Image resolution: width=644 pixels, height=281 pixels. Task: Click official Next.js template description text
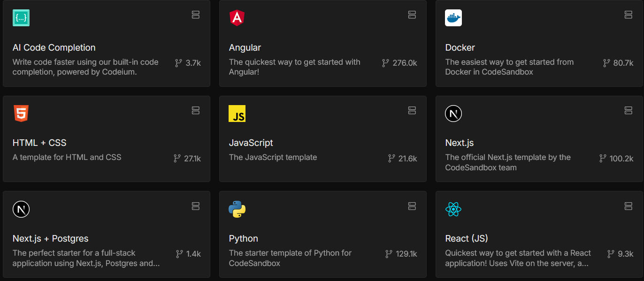click(508, 162)
